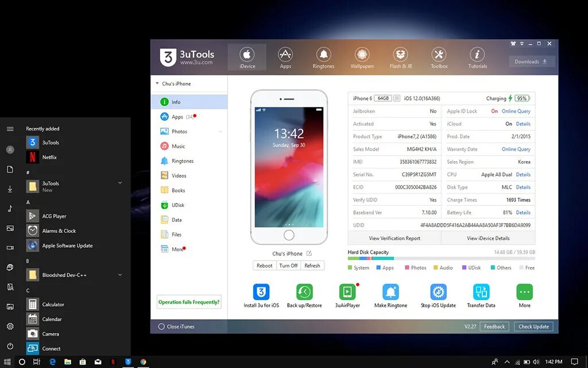Click the Turn Off button
The width and height of the screenshot is (588, 368).
(x=288, y=266)
